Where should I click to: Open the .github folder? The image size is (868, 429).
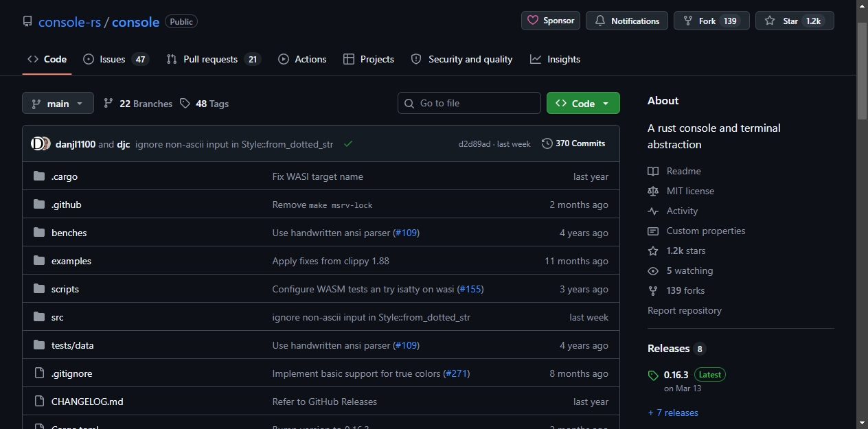[67, 205]
